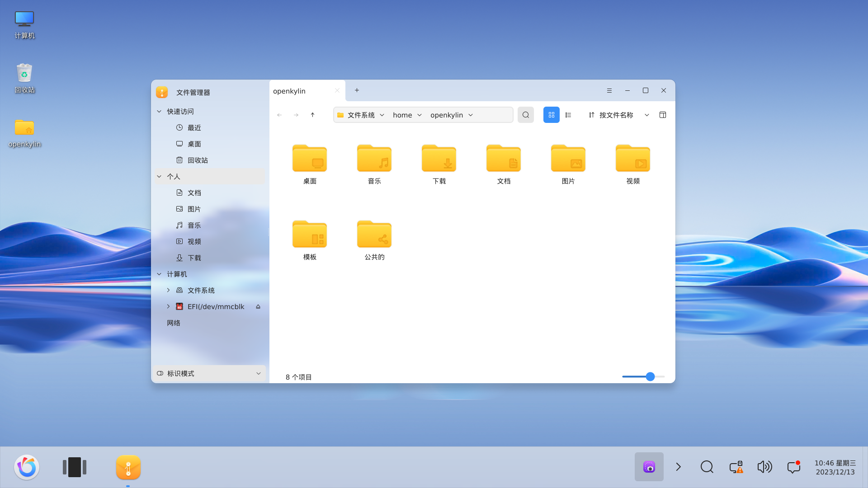Click the search icon in toolbar
The height and width of the screenshot is (488, 868).
[x=526, y=115]
